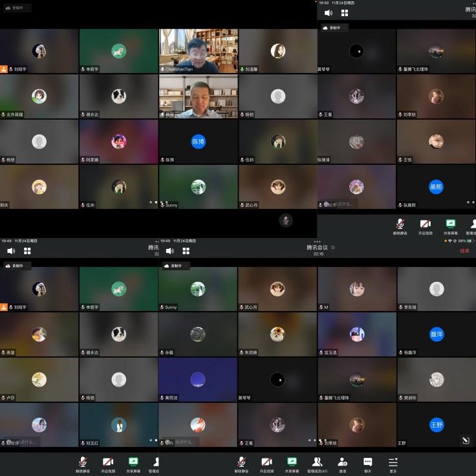Toggle the floating round microphone button
Image resolution: width=476 pixels, height=476 pixels.
click(x=285, y=220)
